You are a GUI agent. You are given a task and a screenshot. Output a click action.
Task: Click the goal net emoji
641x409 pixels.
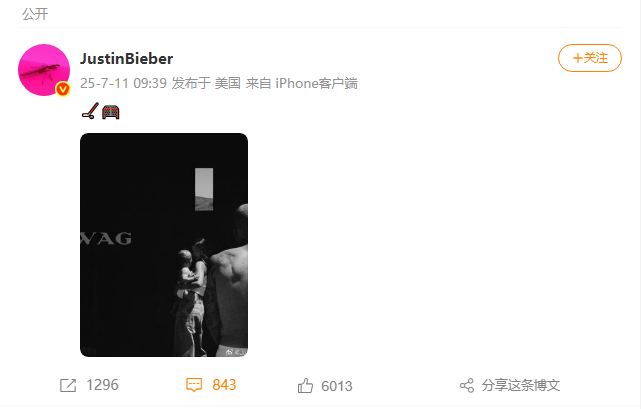coord(111,112)
